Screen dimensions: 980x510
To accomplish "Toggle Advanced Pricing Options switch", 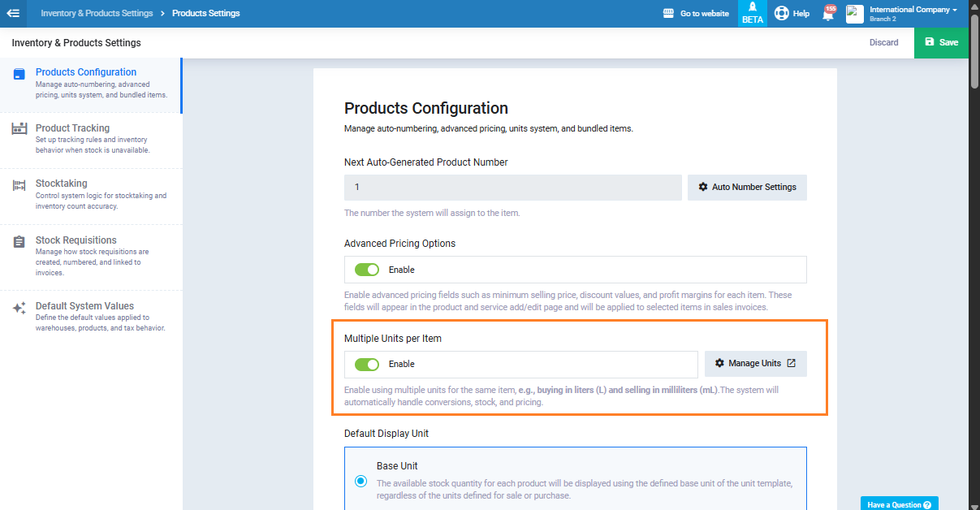I will click(367, 270).
